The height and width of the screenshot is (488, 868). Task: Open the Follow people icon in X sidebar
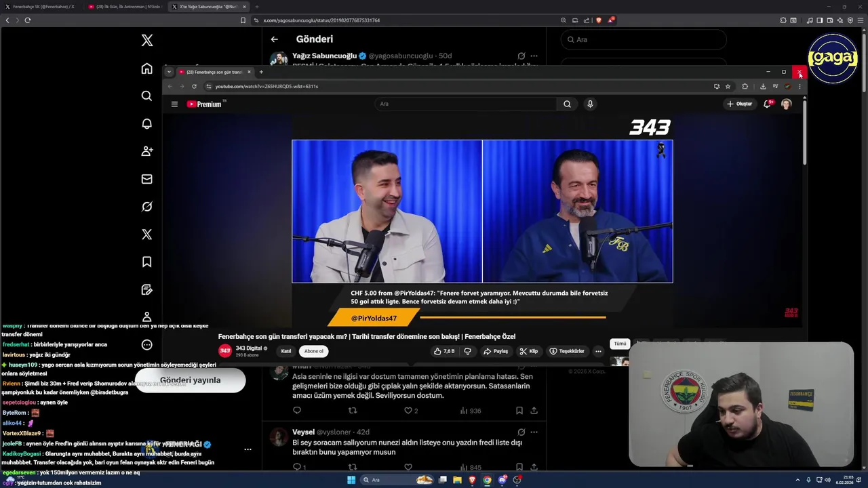coord(146,151)
